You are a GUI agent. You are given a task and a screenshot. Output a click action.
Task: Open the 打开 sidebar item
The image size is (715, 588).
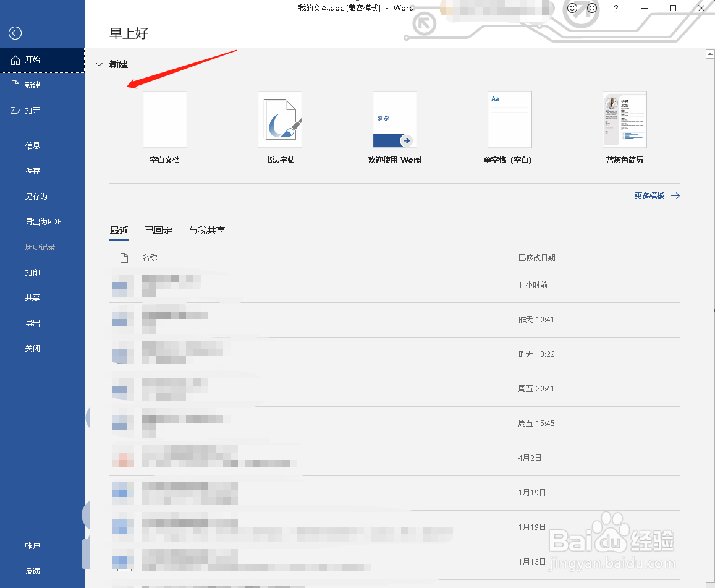point(42,111)
